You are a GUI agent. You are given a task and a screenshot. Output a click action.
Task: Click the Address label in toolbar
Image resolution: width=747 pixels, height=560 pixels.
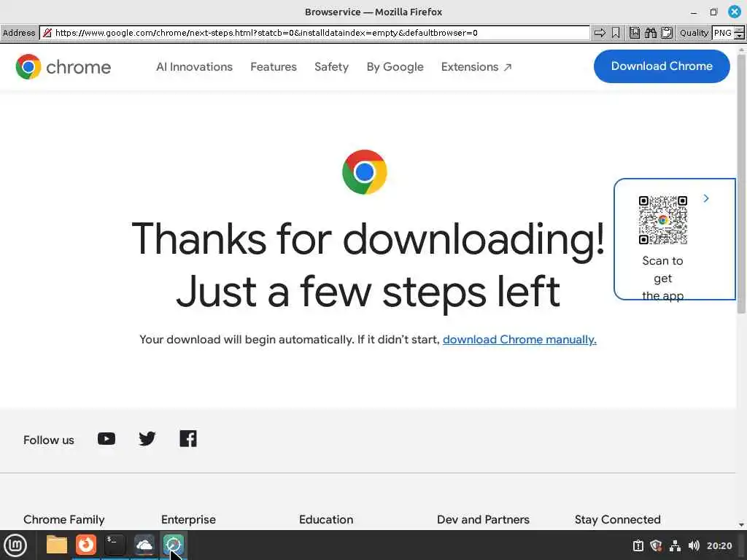coord(19,33)
